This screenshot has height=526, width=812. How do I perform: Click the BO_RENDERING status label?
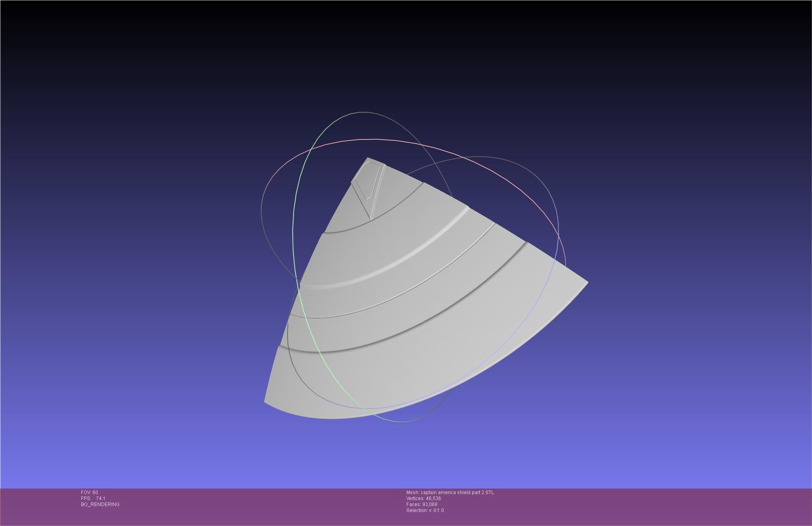(100, 504)
